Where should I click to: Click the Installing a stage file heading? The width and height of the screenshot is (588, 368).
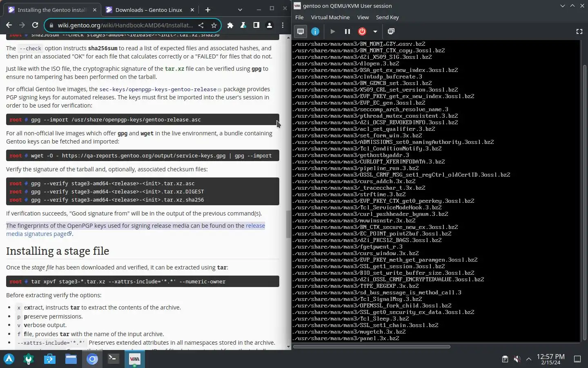pos(58,251)
